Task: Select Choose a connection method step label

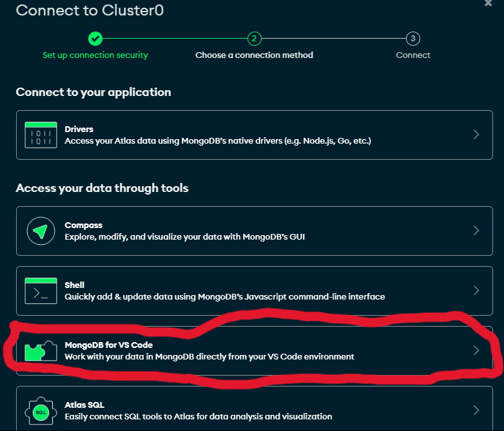Action: tap(254, 55)
